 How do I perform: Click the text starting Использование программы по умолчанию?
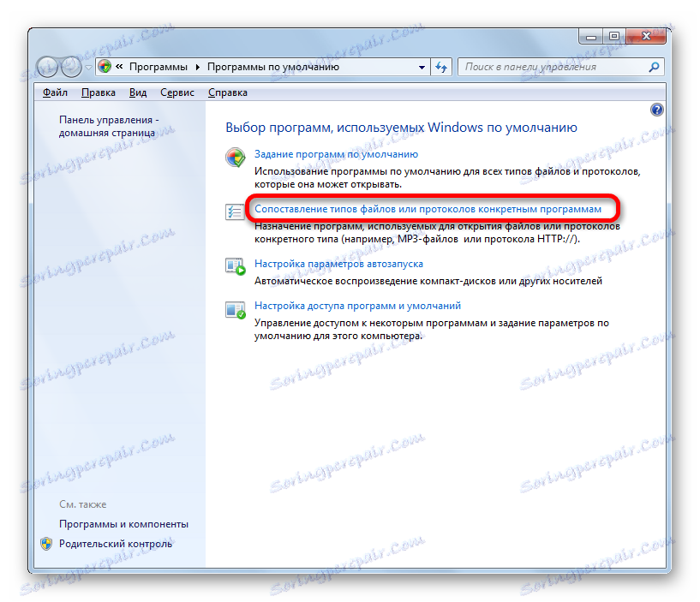click(x=447, y=177)
